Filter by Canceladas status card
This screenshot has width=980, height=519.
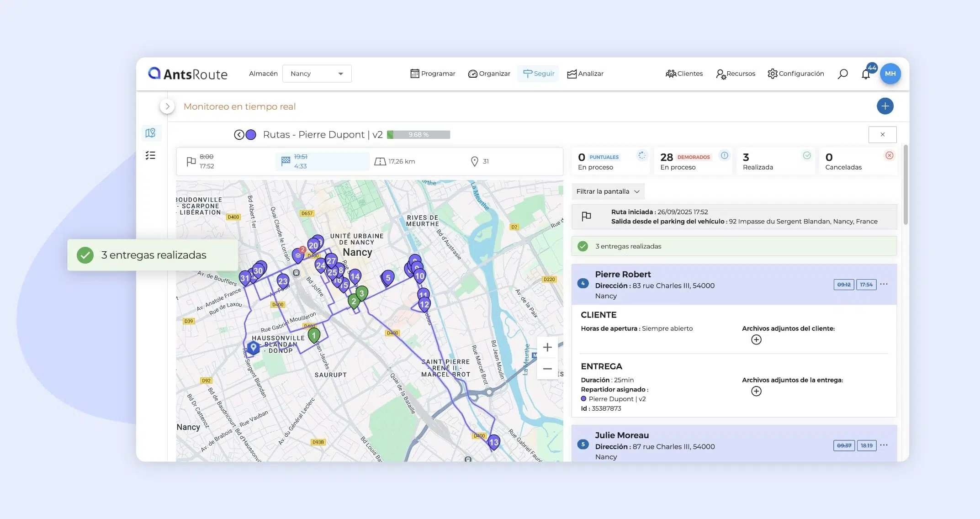pyautogui.click(x=858, y=161)
